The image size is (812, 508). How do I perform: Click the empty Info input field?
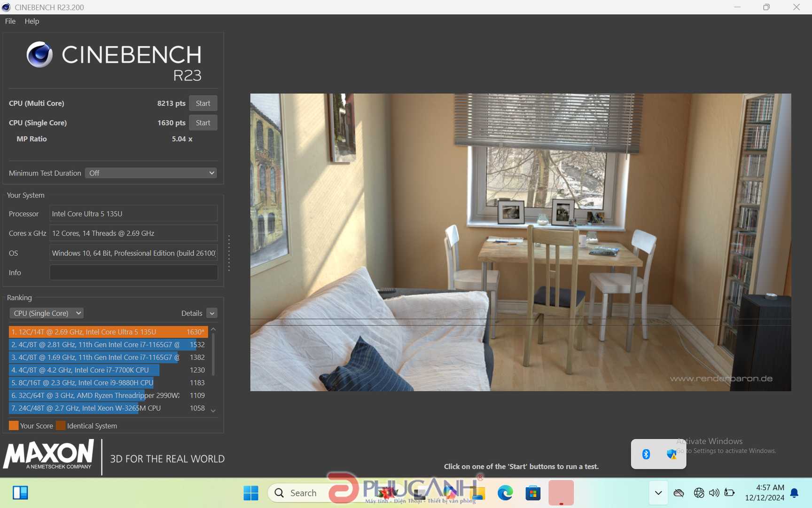(133, 272)
